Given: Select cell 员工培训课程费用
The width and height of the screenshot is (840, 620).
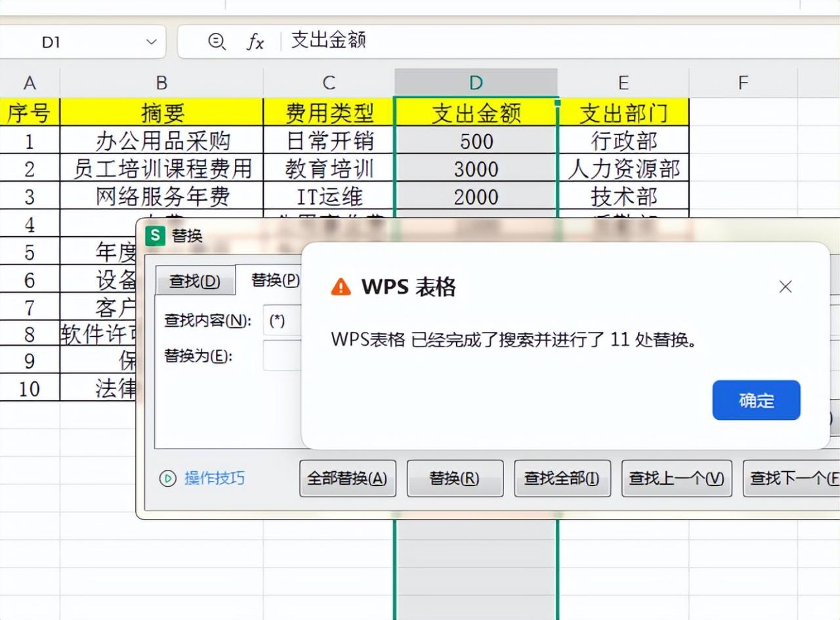Looking at the screenshot, I should pyautogui.click(x=161, y=168).
